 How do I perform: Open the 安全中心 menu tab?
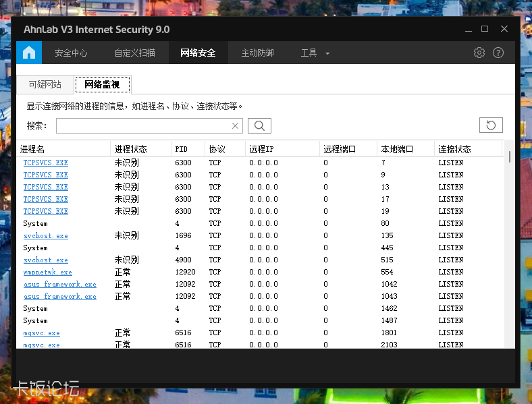click(71, 53)
